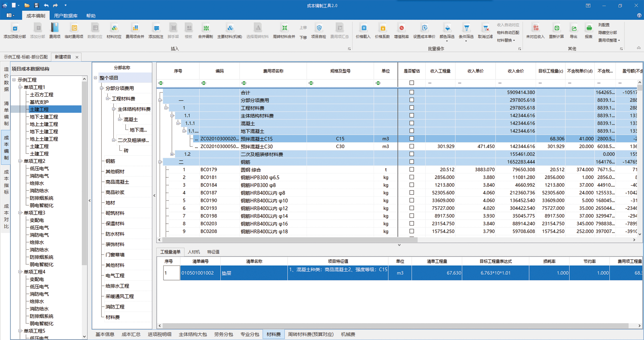The image size is (644, 340).
Task: Collapse the 工程材料费 node
Action: [108, 99]
